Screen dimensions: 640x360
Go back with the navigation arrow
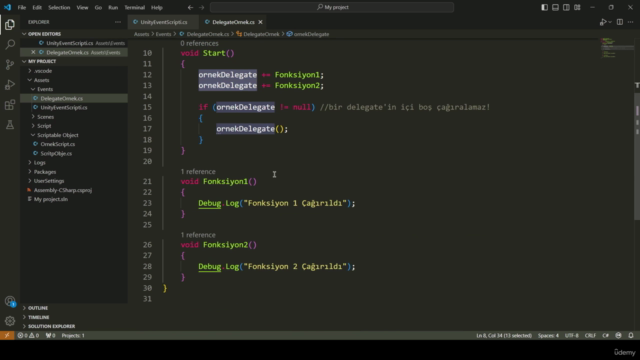click(191, 7)
